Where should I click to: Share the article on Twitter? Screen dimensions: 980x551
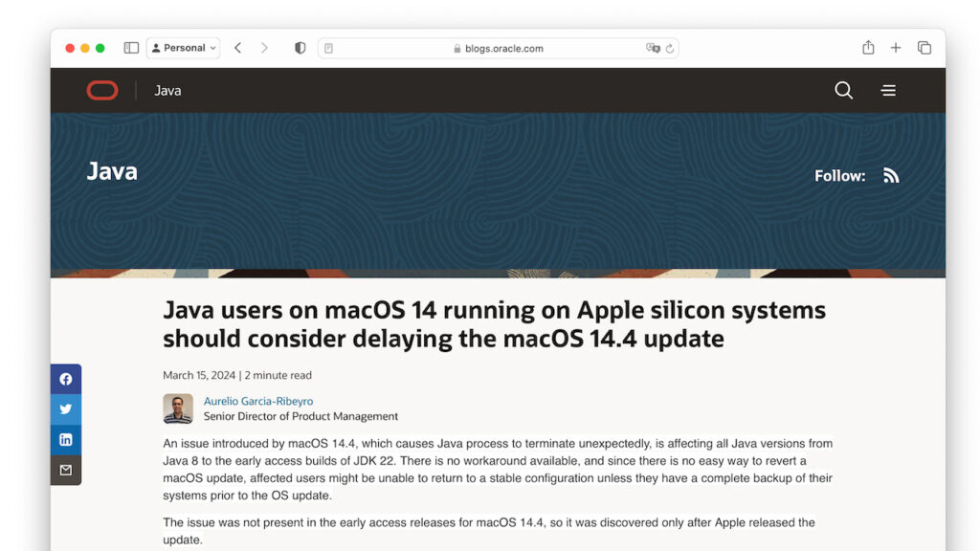65,408
